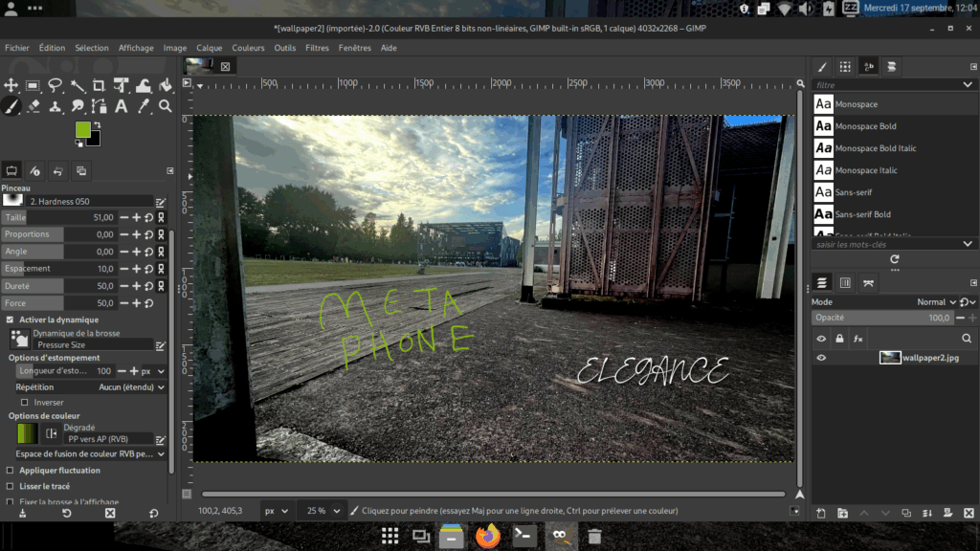Hide the wallpaper2.jpg layer eye
980x551 pixels.
coord(821,358)
